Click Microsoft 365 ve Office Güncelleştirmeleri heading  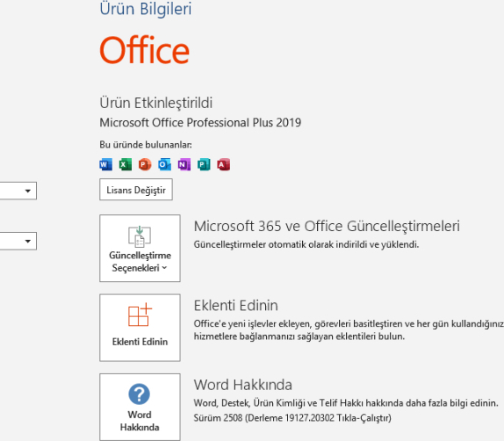[x=327, y=226]
